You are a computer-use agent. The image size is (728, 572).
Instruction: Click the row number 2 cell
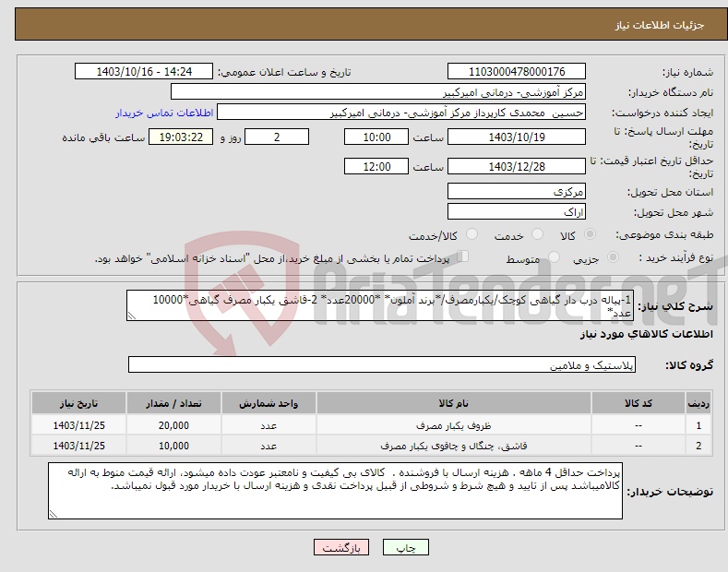[x=698, y=446]
